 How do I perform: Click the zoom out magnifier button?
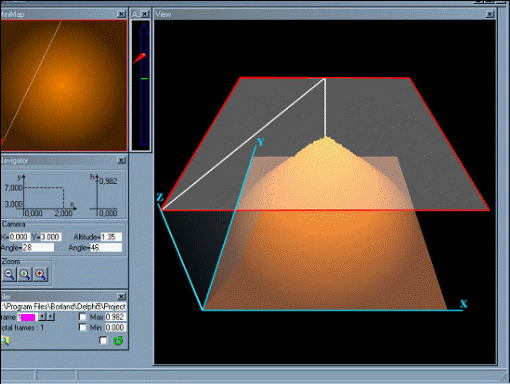[x=9, y=274]
